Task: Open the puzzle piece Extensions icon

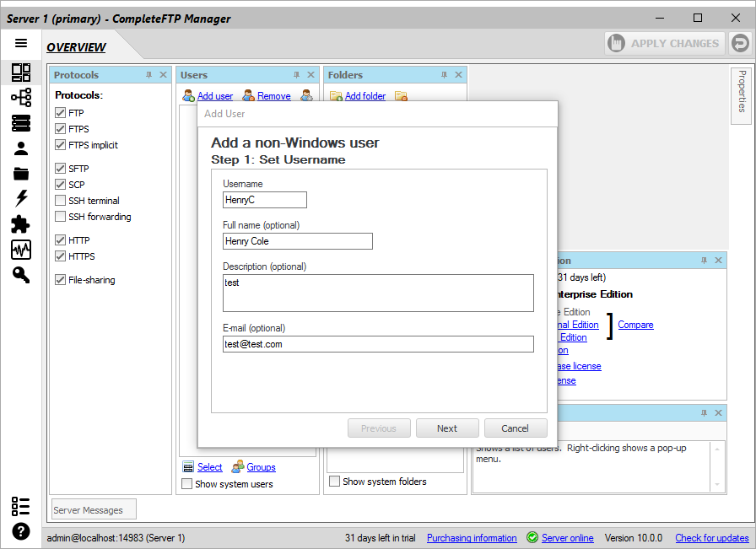Action: [21, 224]
